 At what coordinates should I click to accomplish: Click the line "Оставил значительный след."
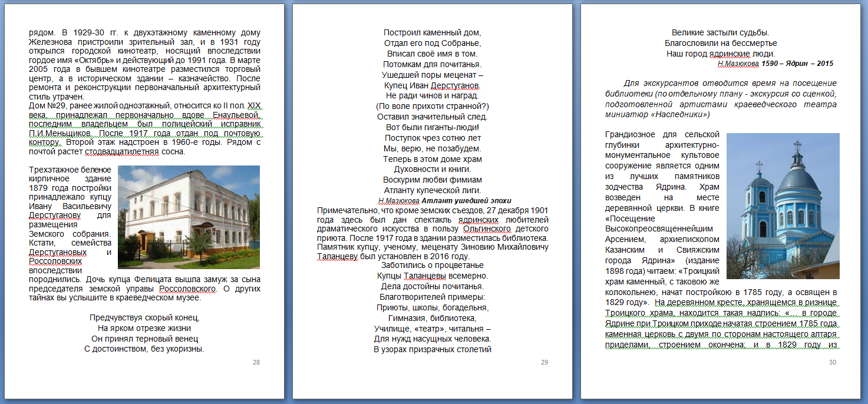click(433, 117)
